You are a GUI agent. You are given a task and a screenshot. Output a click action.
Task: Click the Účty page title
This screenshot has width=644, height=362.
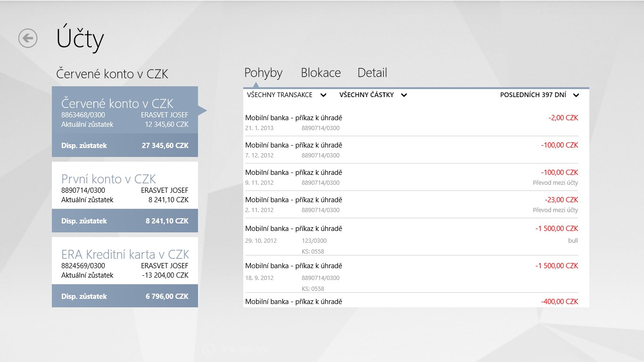pos(80,39)
